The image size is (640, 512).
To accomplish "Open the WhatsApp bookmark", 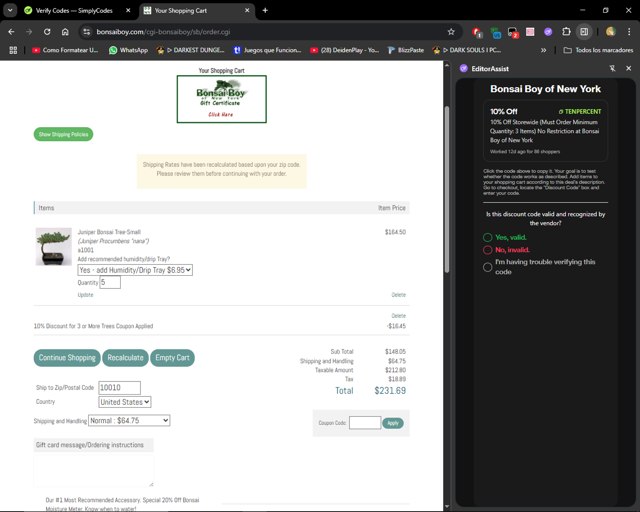I will [129, 50].
